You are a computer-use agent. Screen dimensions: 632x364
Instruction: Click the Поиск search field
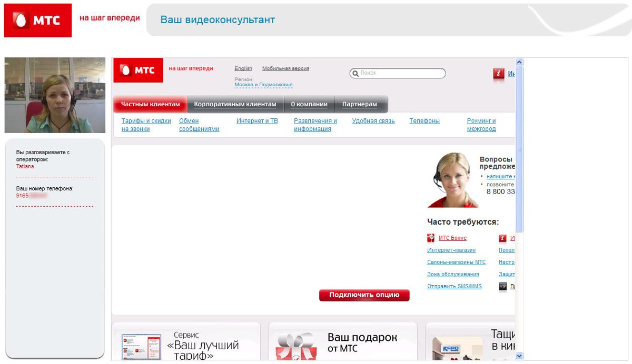[398, 74]
